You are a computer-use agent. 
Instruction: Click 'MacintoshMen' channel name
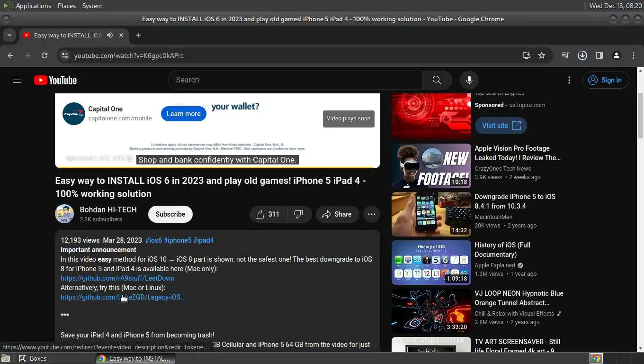point(493,217)
